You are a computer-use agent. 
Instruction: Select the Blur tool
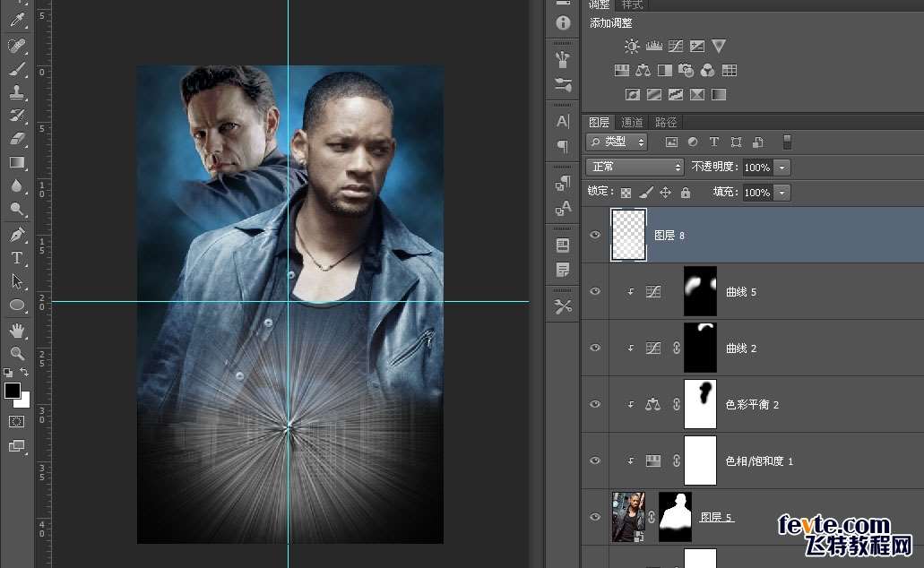pyautogui.click(x=17, y=185)
